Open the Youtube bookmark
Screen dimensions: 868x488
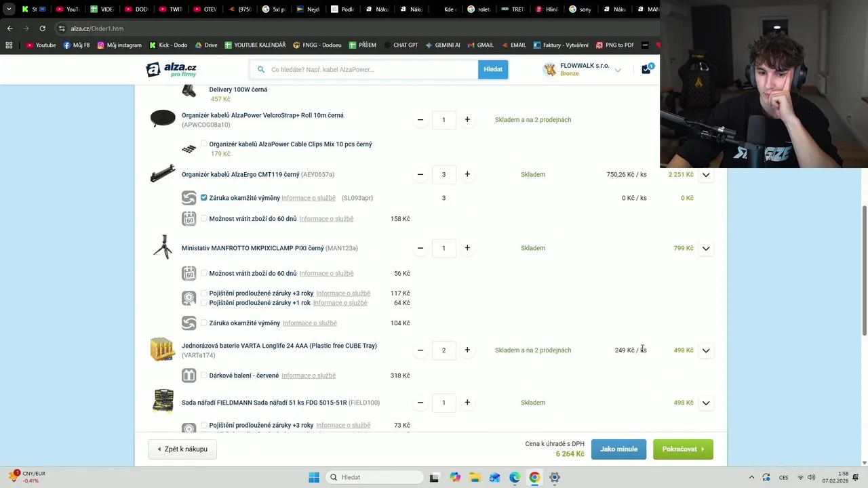click(41, 45)
